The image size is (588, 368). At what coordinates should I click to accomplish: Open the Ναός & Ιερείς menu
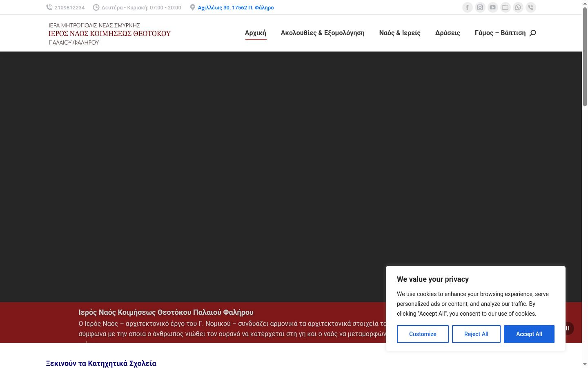(400, 33)
